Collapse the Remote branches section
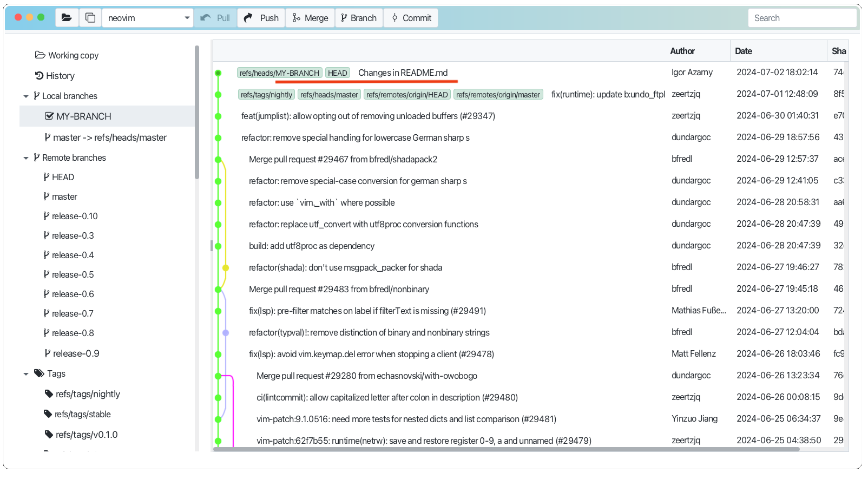This screenshot has width=868, height=479. click(26, 158)
